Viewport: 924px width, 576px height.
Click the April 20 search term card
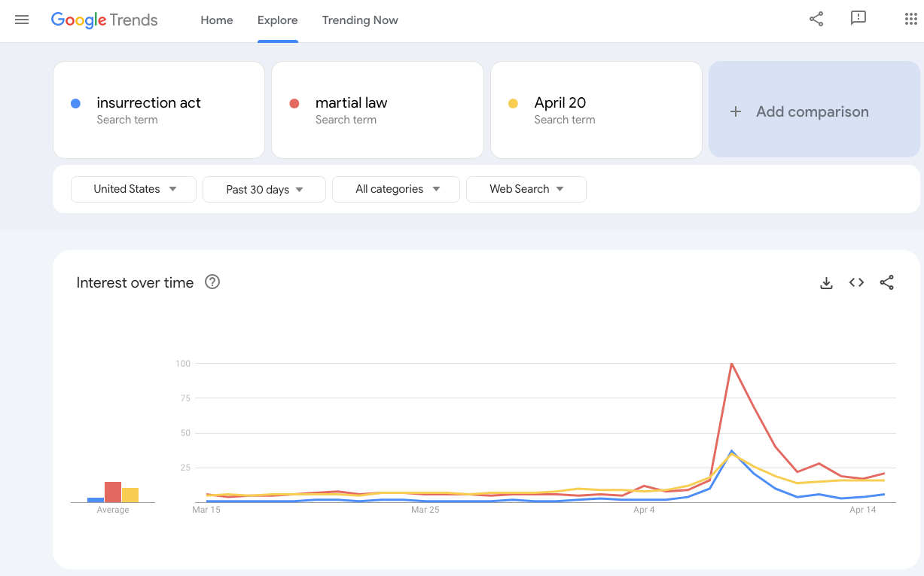click(x=596, y=110)
